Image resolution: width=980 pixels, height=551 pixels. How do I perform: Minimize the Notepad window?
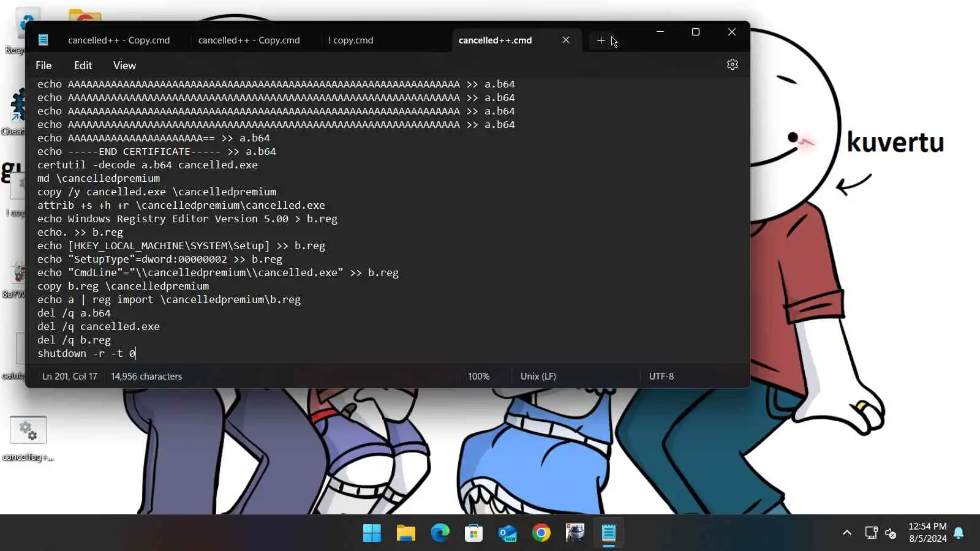pos(660,32)
